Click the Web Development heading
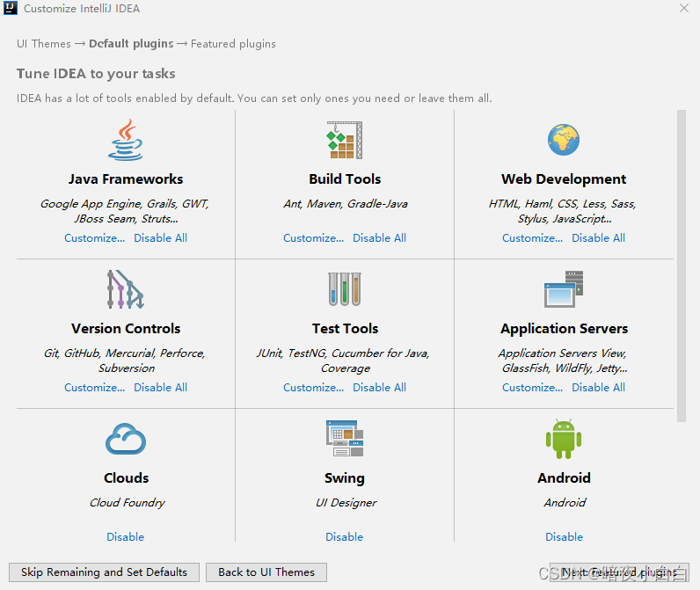The width and height of the screenshot is (700, 590). click(564, 179)
